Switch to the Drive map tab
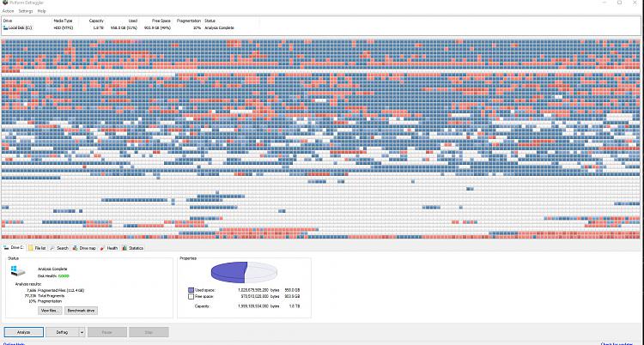644x345 pixels. pyautogui.click(x=85, y=248)
